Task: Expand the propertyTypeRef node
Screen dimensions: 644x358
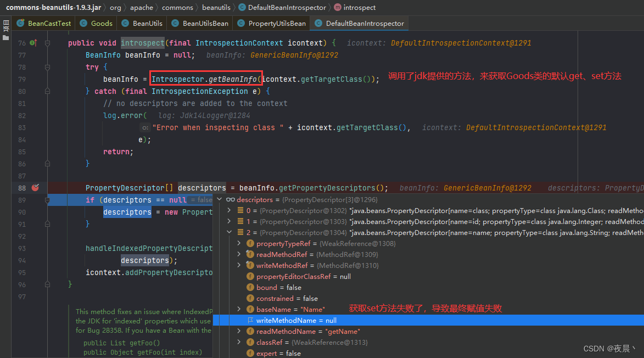Action: point(239,243)
